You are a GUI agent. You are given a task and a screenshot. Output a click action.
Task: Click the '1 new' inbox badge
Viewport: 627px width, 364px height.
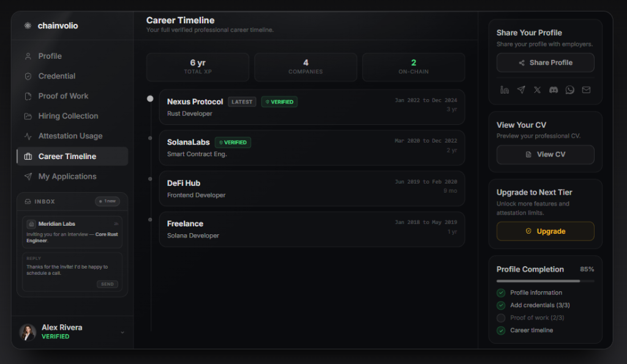[x=107, y=201]
